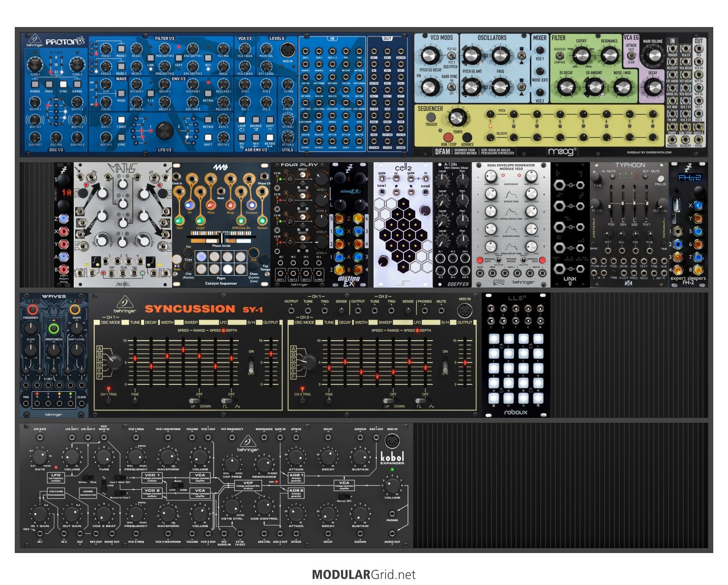Click pad 1 on the robaux LL8
728x585 pixels.
[494, 339]
